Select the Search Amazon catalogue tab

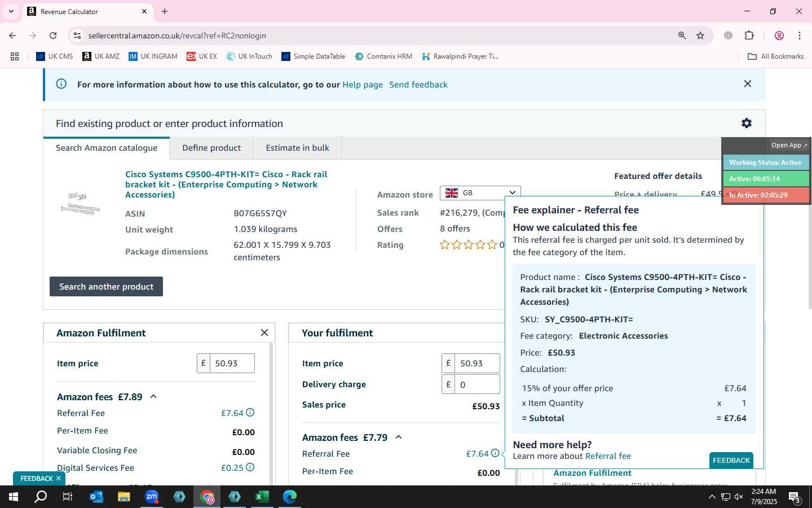[107, 148]
